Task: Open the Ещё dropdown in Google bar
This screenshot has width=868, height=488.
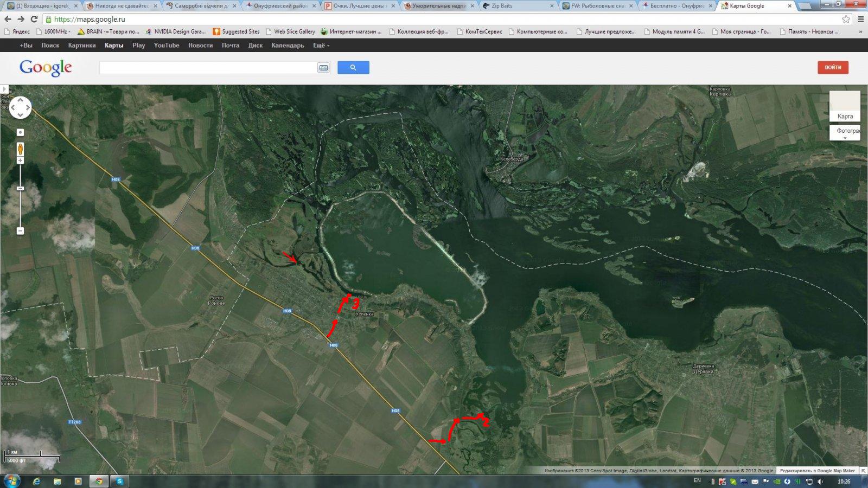Action: tap(321, 46)
